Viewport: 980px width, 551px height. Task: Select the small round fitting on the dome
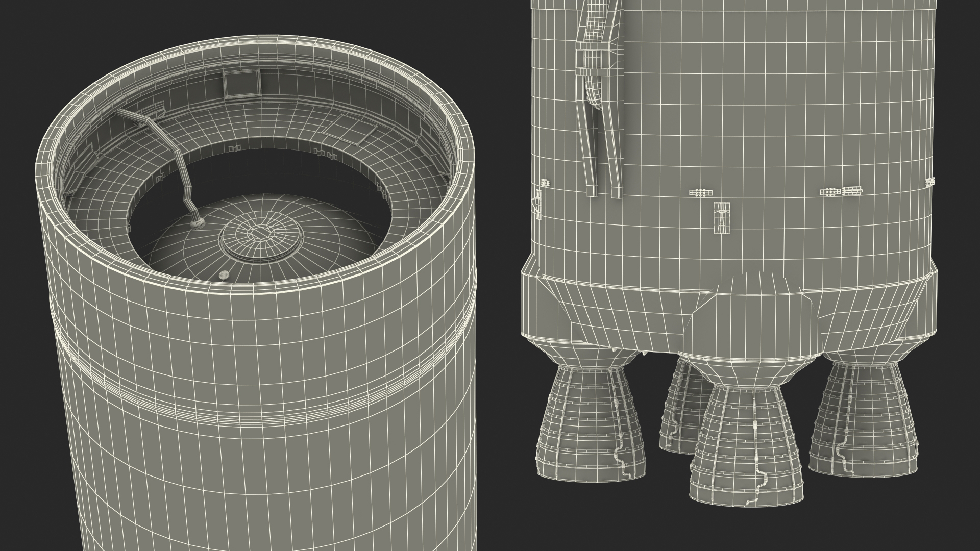coord(224,275)
